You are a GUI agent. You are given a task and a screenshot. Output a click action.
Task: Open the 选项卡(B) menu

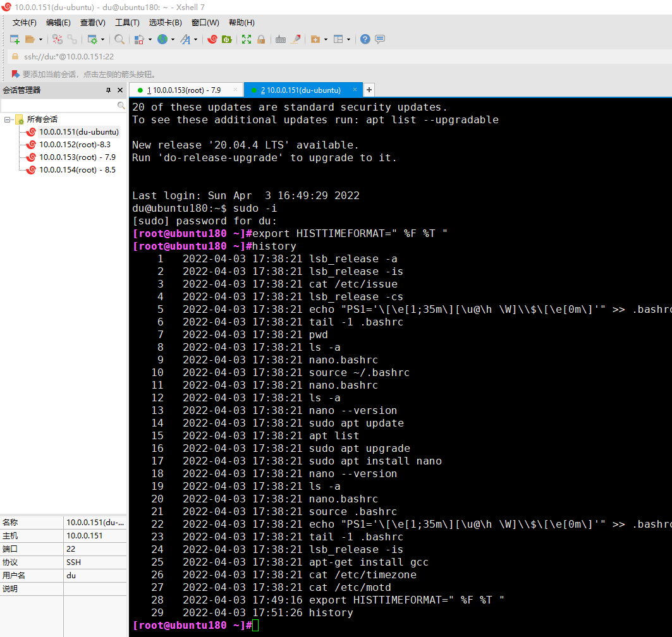point(166,23)
